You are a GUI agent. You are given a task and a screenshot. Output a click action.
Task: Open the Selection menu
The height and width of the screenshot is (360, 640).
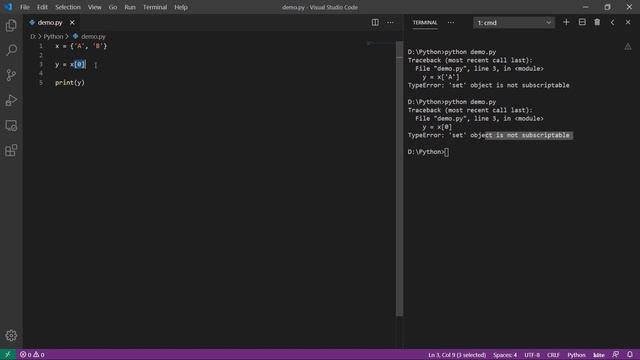click(68, 7)
